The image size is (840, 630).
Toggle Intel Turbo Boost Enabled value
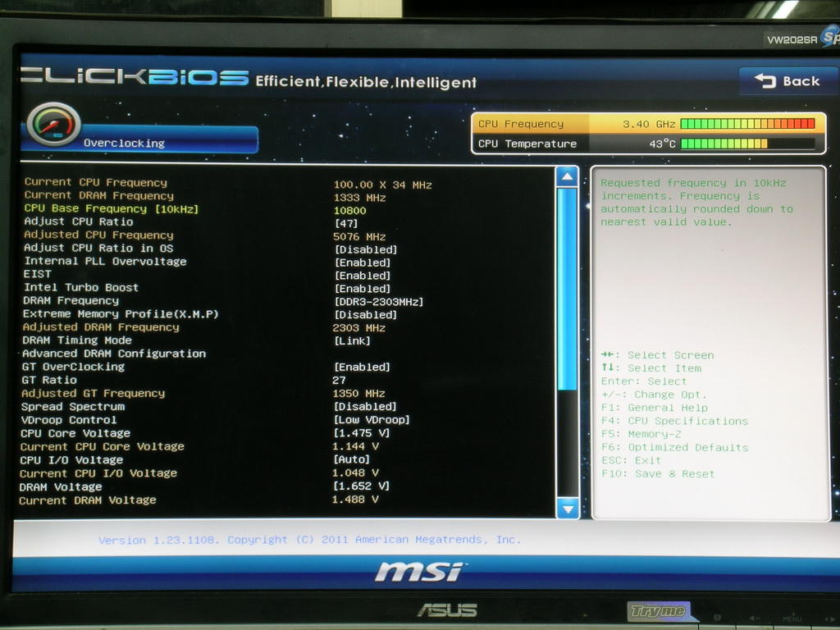pyautogui.click(x=363, y=289)
